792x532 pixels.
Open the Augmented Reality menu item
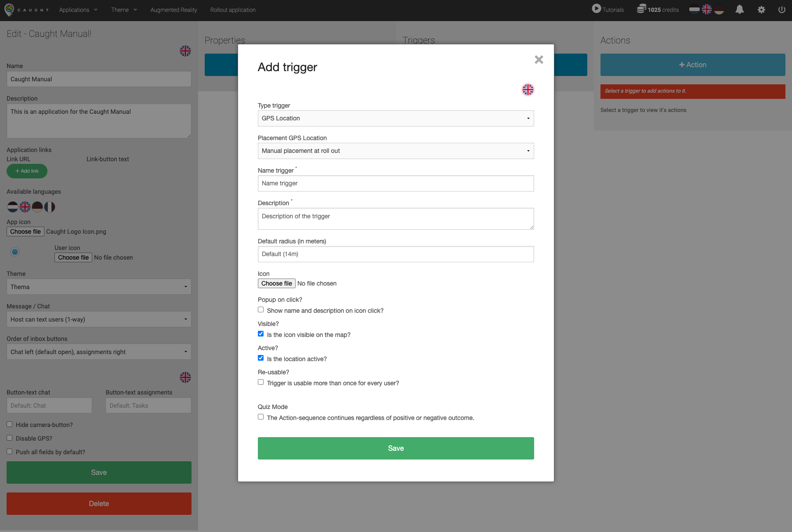coord(174,10)
